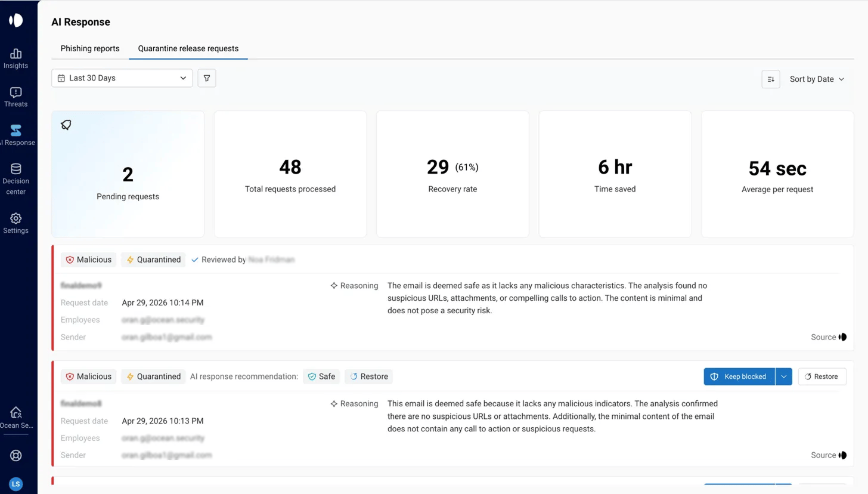Click request date Apr 29, 2026 10:14 PM
This screenshot has height=494, width=868.
tap(163, 302)
